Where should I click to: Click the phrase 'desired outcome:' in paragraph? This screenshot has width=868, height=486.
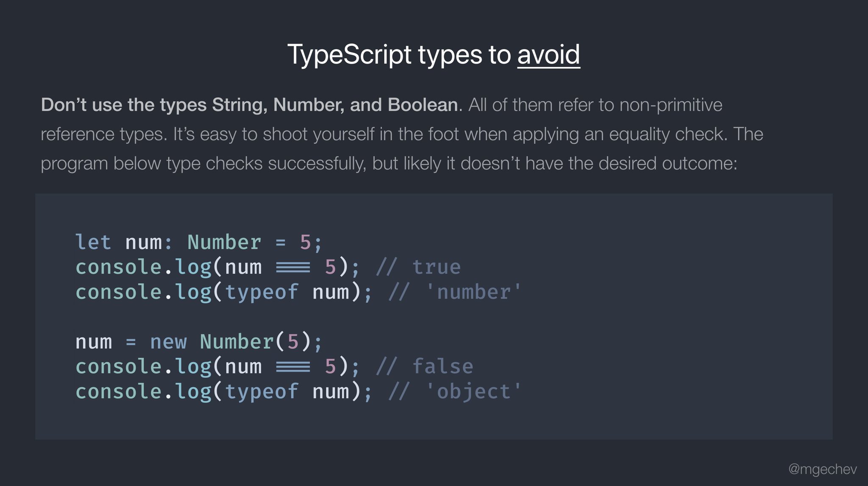(x=668, y=163)
